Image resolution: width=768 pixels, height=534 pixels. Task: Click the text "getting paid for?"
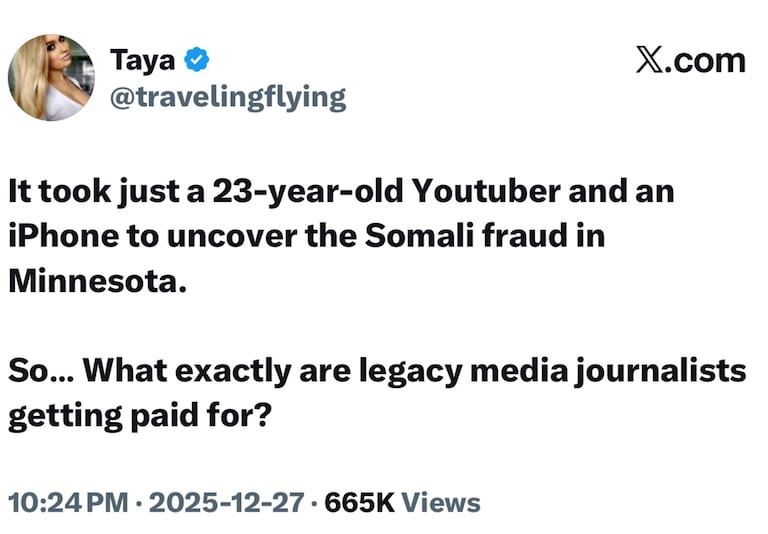(140, 415)
